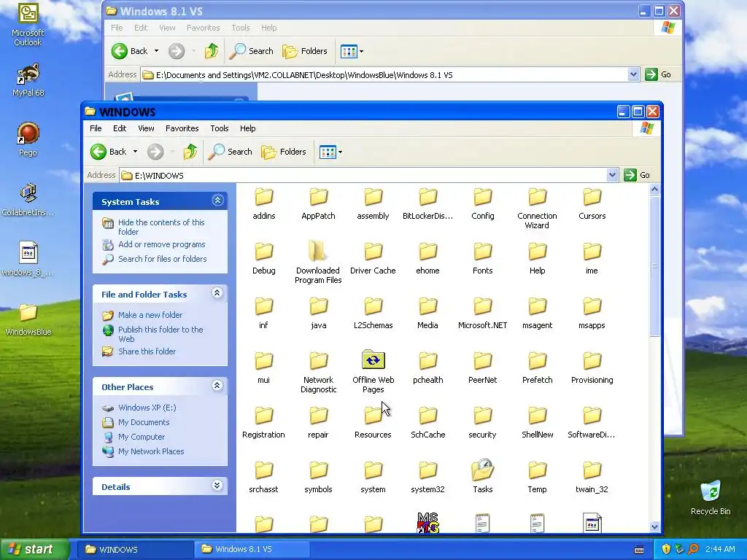This screenshot has width=747, height=560.
Task: Select the Pego desktop shortcut
Action: (x=28, y=139)
